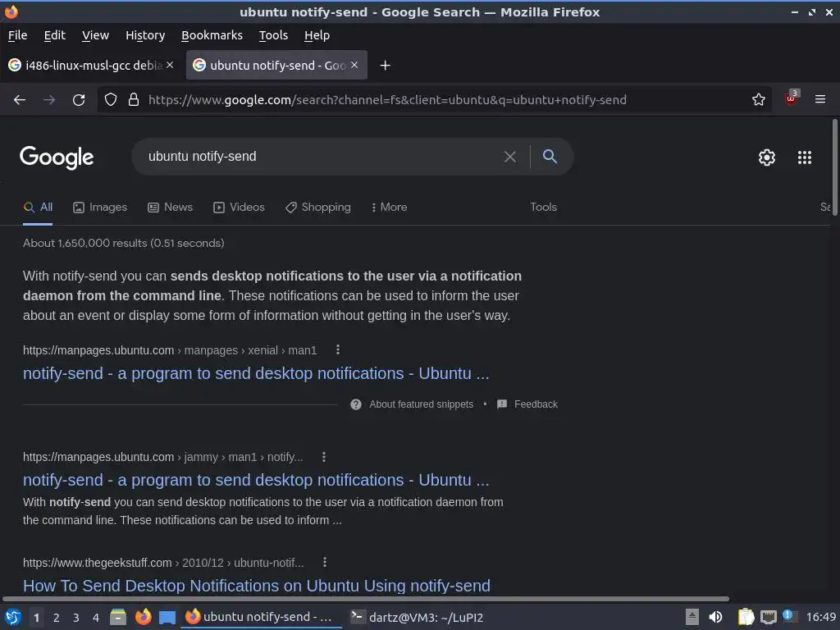Screen dimensions: 840x630
Task: Open the jammy notify-send manpage link
Action: (256, 480)
